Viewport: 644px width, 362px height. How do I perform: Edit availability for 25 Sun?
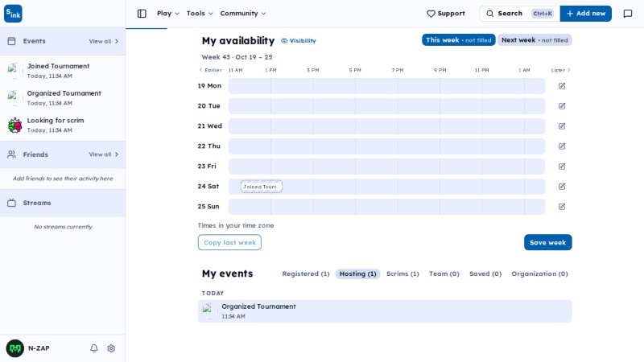click(x=562, y=207)
